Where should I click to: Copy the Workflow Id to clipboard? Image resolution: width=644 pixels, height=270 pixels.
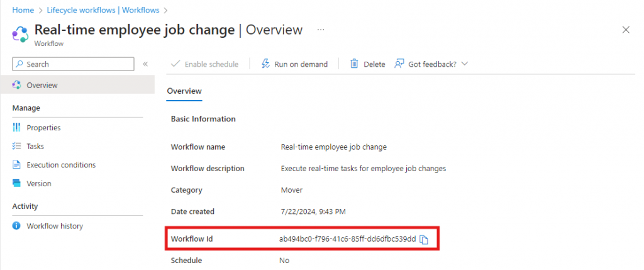coord(425,239)
